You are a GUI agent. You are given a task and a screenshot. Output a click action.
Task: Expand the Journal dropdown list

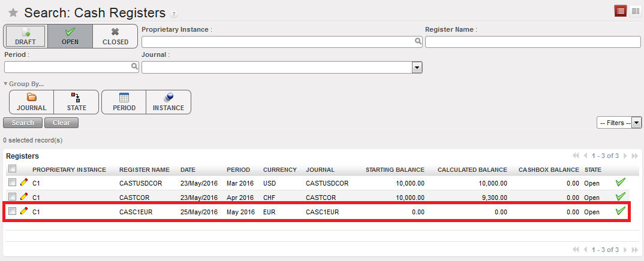(x=417, y=68)
